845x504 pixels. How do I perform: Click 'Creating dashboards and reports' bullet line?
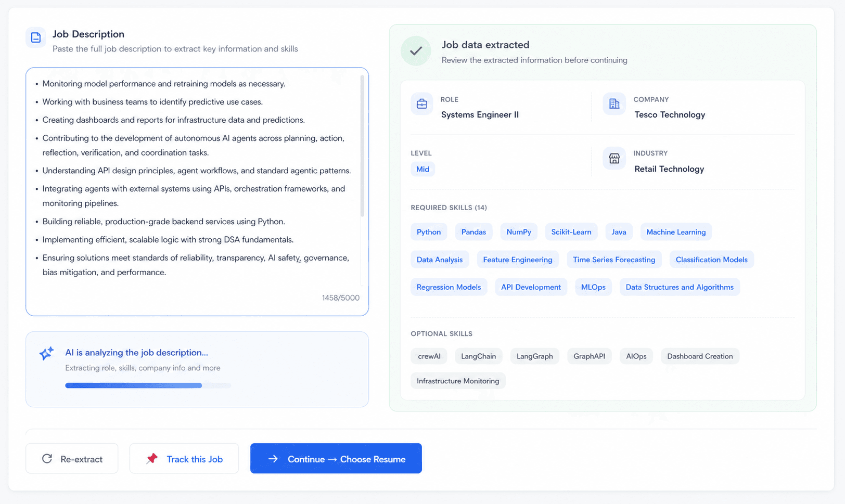point(174,120)
